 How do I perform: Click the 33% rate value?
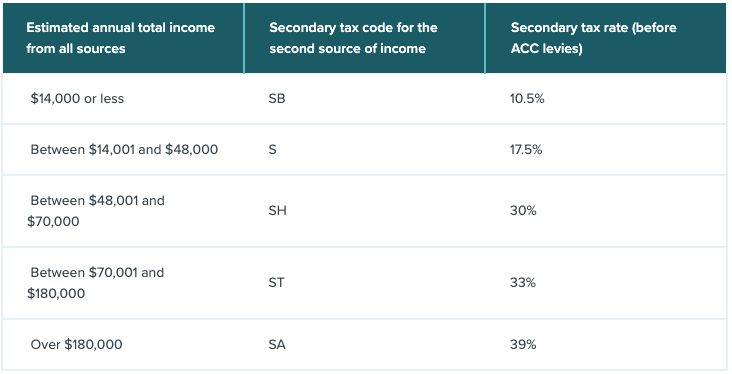pos(523,282)
